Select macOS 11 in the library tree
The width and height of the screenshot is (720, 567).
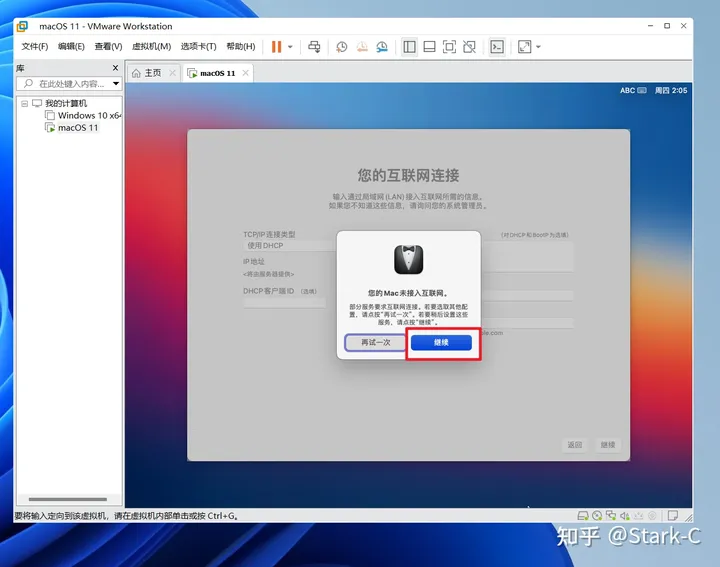coord(78,128)
